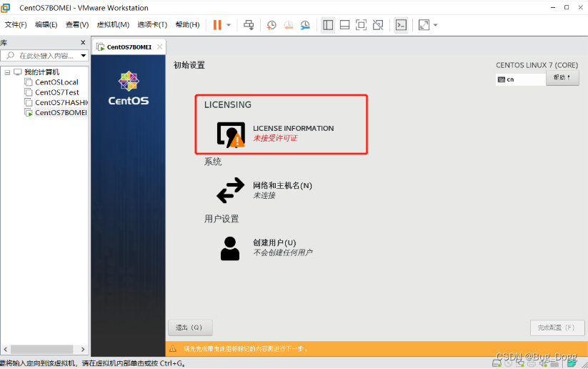Click the 创建用户(U) label
The image size is (588, 369).
[274, 242]
